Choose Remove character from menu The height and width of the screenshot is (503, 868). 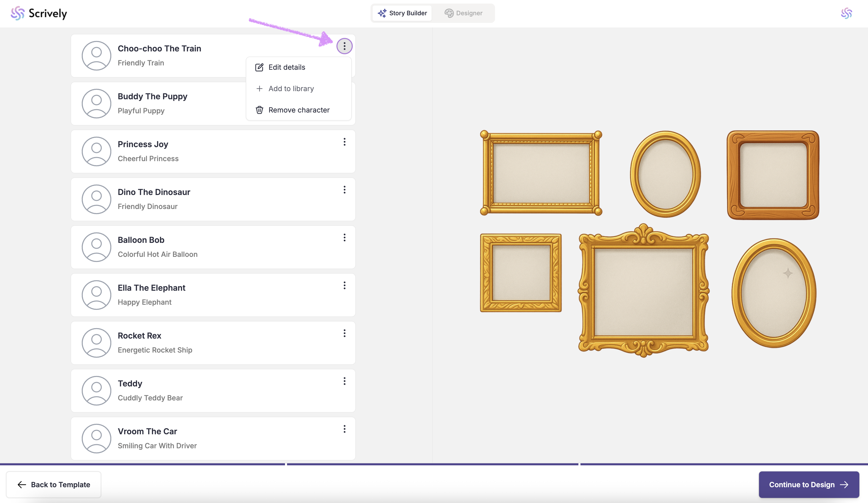(299, 110)
